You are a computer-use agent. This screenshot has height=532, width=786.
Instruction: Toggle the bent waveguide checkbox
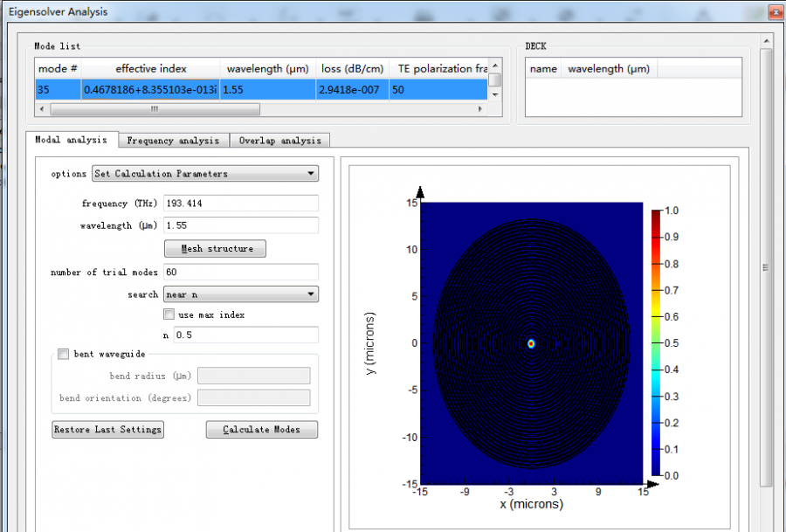click(63, 354)
